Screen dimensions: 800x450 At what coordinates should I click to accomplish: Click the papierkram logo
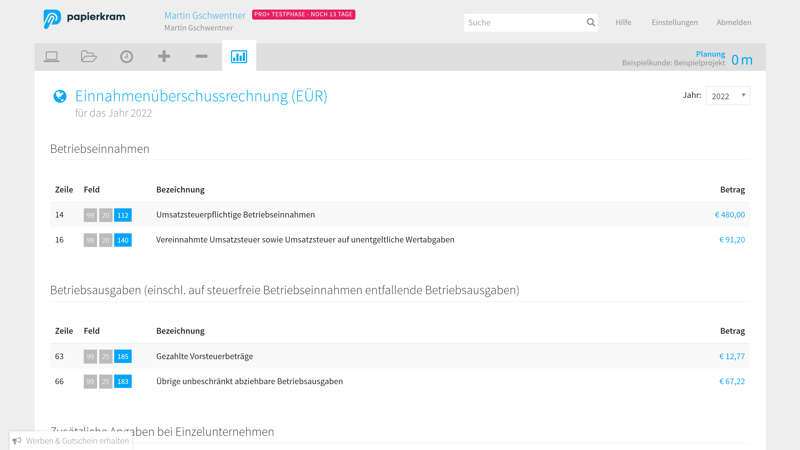point(84,19)
